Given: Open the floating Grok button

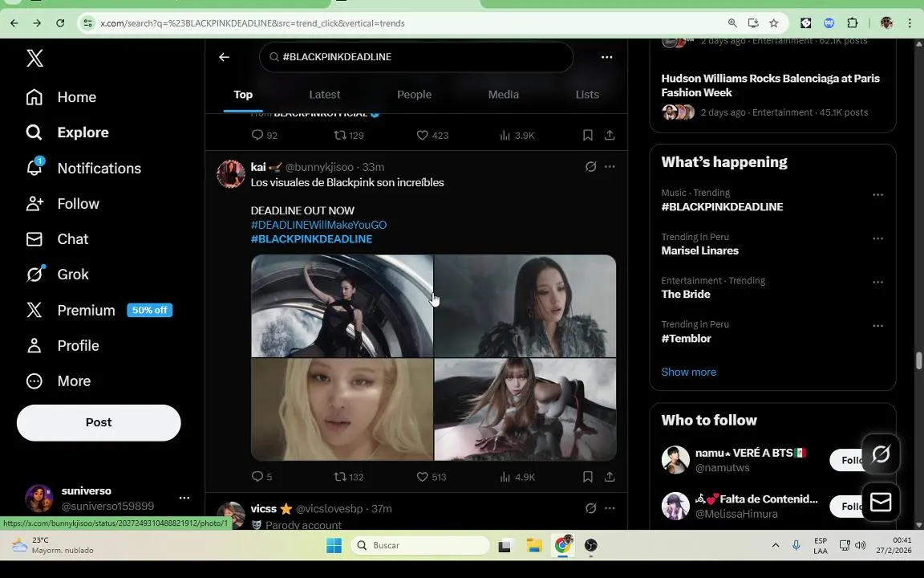Looking at the screenshot, I should click(881, 454).
